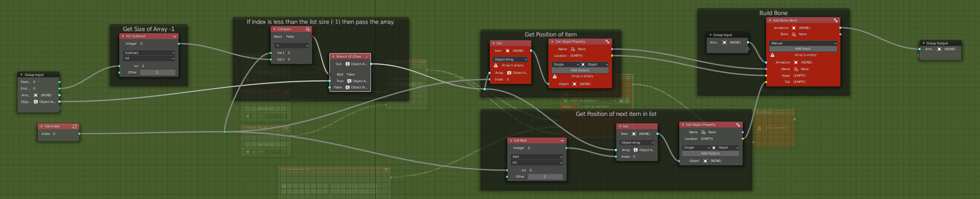Click the Head (EMPTY) row in Add Bone
The image size is (980, 199).
803,76
